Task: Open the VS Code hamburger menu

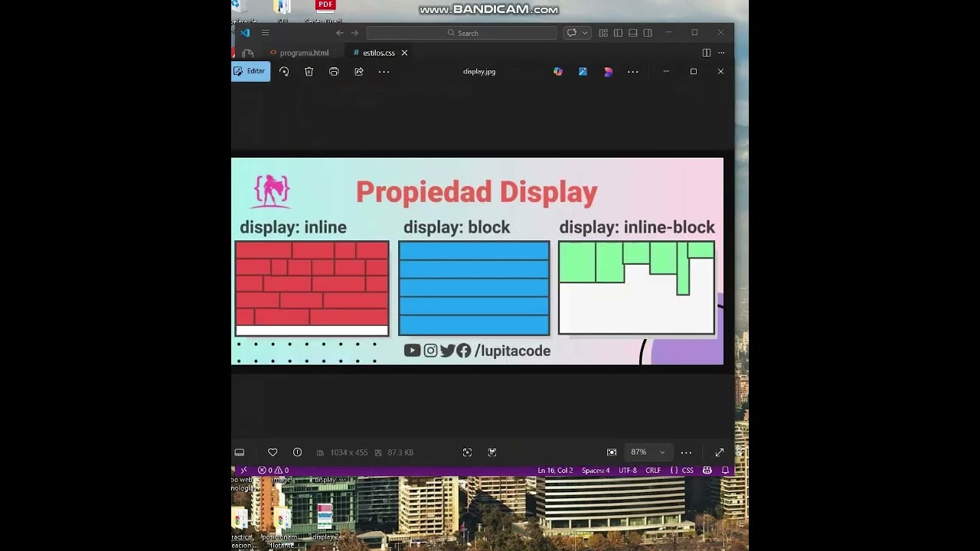Action: (266, 33)
